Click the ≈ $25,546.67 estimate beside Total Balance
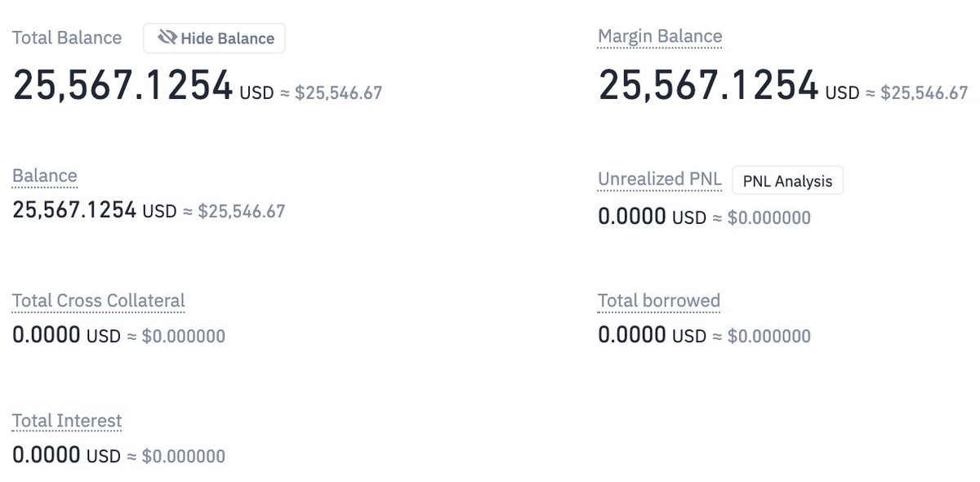This screenshot has width=980, height=482. point(331,92)
